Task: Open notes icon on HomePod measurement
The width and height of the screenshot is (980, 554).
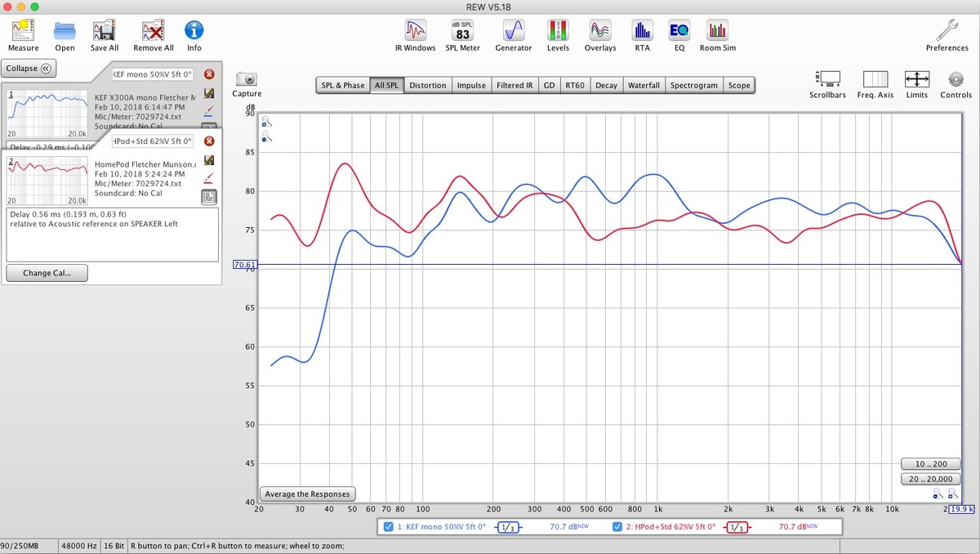Action: tap(209, 160)
